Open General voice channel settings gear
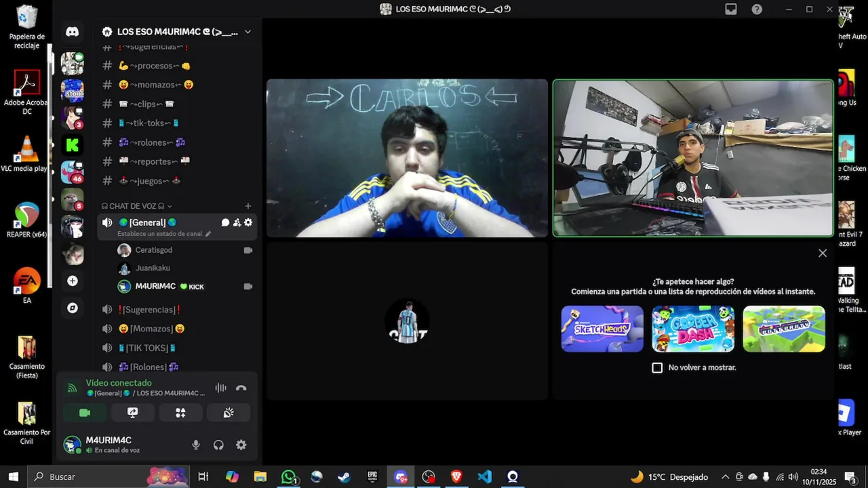 248,222
